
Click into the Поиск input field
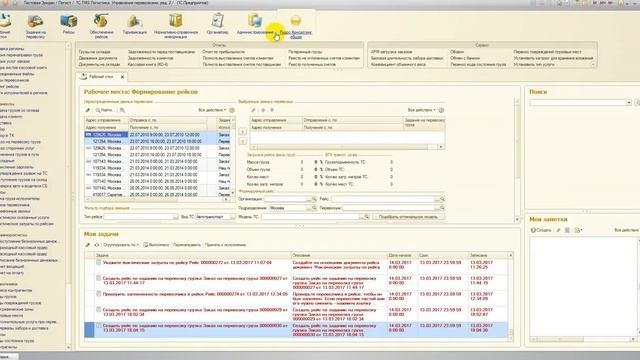coord(578,102)
